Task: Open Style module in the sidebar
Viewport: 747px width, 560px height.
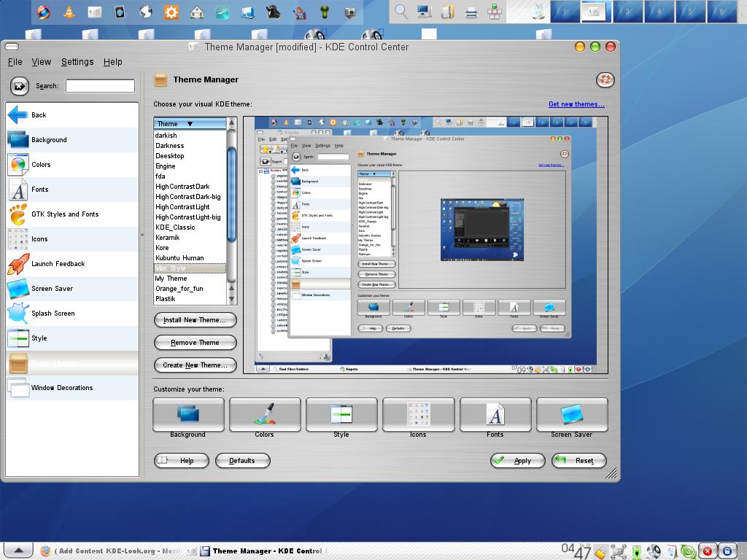Action: (x=72, y=338)
